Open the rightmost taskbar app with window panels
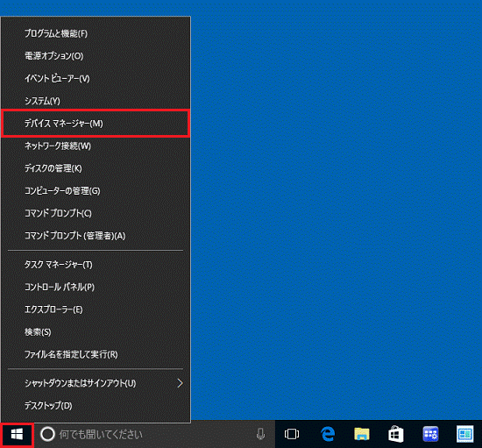The height and width of the screenshot is (448, 482). pos(464,434)
